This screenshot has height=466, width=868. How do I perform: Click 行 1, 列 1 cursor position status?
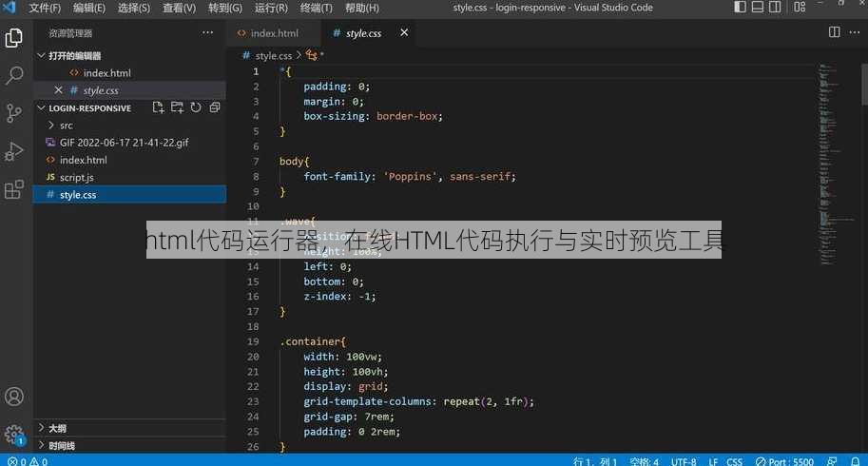(595, 461)
